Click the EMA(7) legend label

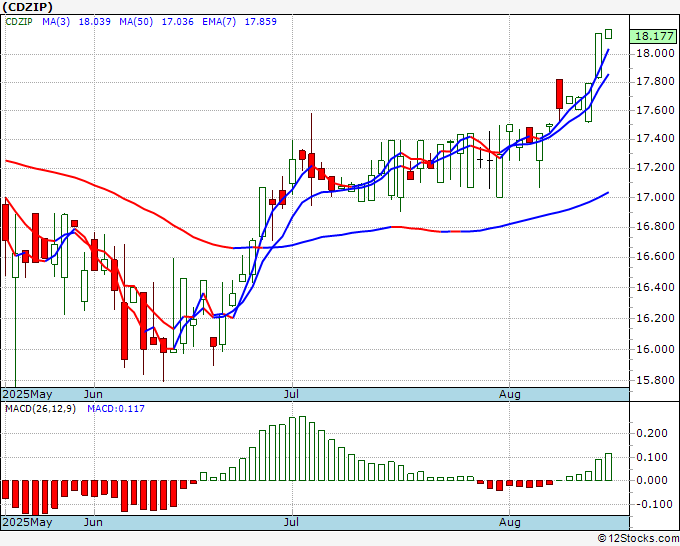(x=219, y=21)
